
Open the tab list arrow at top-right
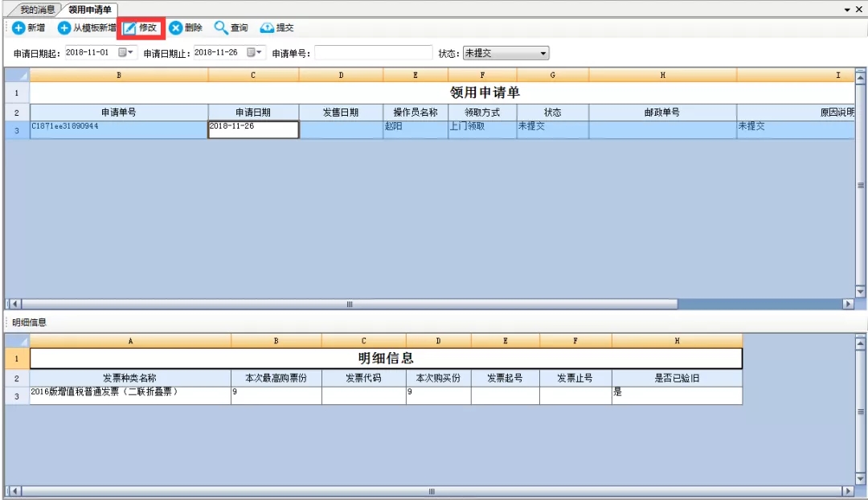[x=847, y=9]
